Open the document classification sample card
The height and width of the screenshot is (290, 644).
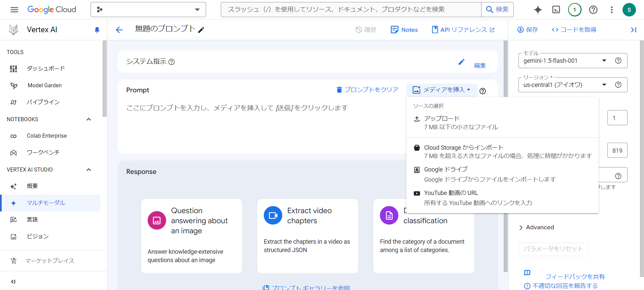tap(424, 236)
